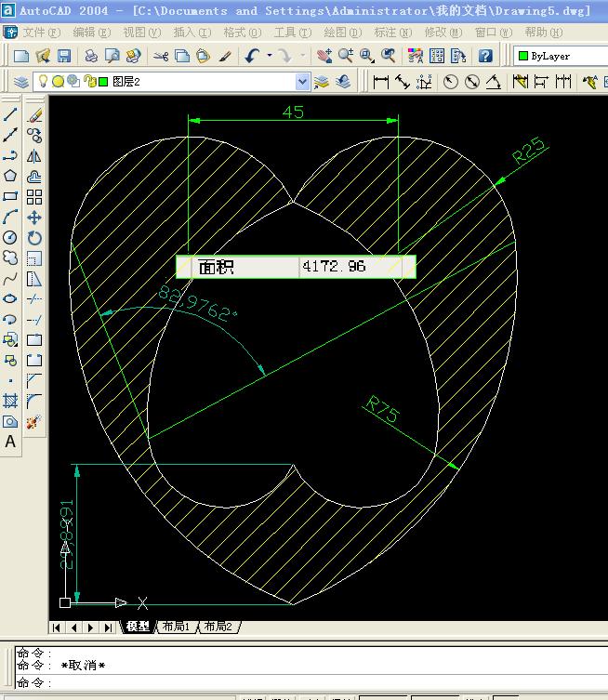
Task: Click the first-tab navigation arrow
Action: point(57,627)
